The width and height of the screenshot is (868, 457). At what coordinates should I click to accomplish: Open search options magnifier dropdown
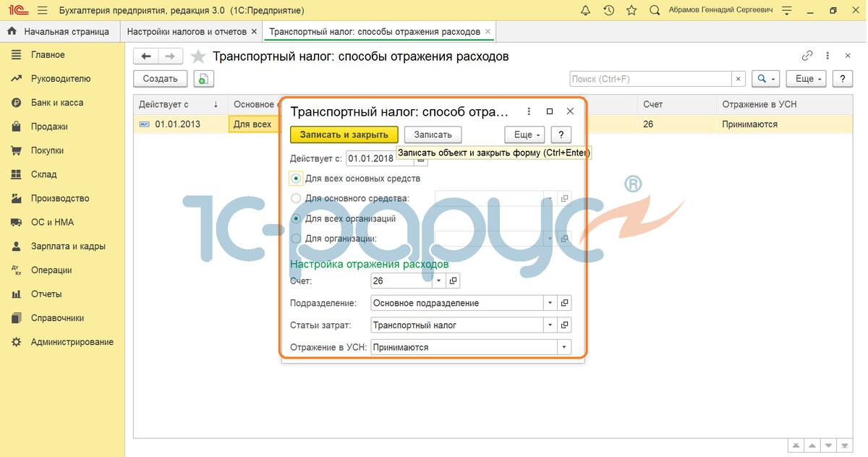765,79
